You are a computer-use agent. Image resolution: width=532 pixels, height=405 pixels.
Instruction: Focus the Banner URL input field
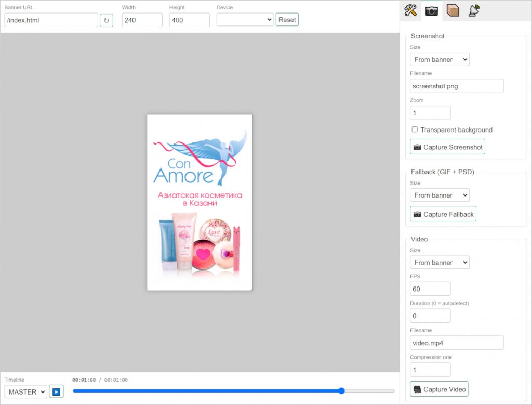(x=51, y=20)
